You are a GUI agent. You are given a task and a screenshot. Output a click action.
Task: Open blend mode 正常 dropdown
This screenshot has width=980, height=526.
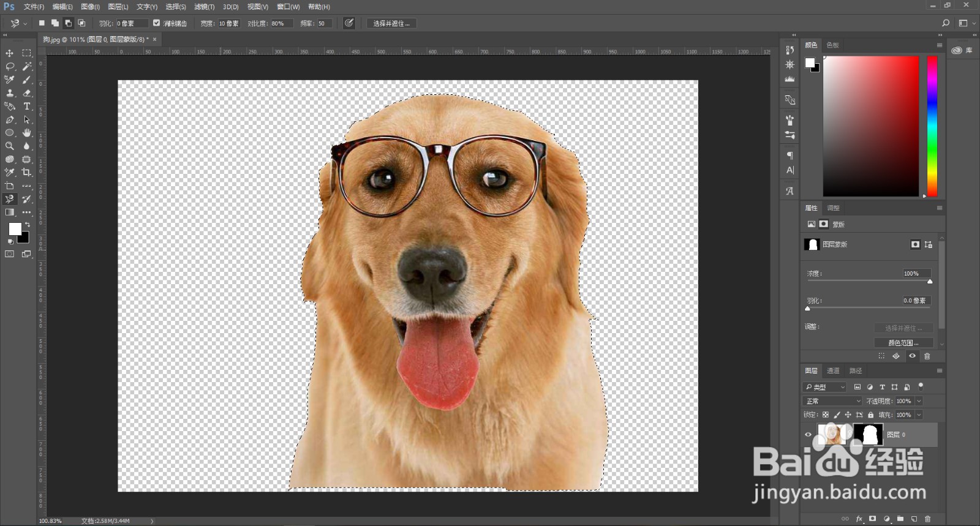[x=832, y=401]
